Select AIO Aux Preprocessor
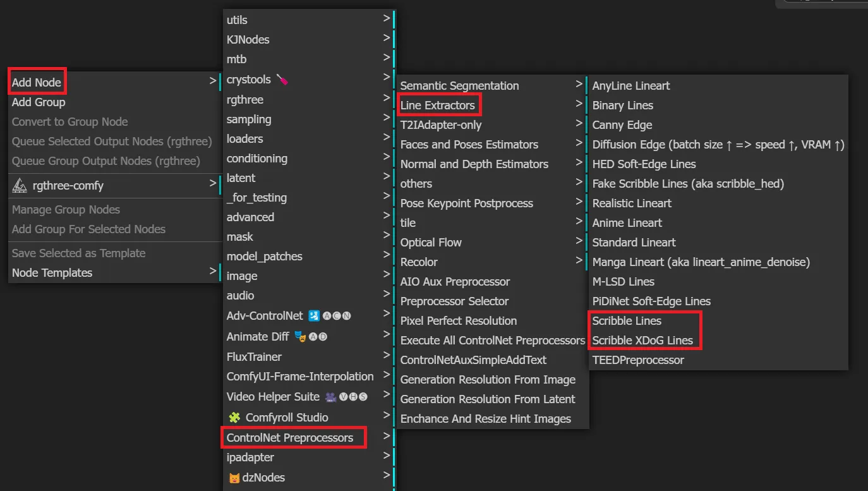The height and width of the screenshot is (491, 868). pyautogui.click(x=454, y=281)
